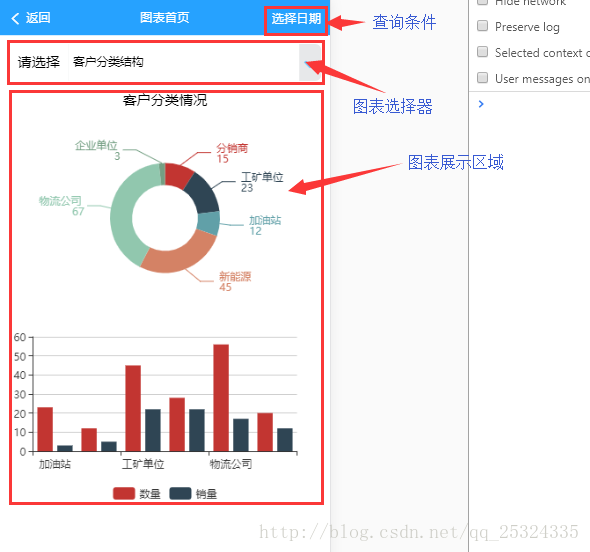The width and height of the screenshot is (590, 552).
Task: Click the 图表首页 page title
Action: pyautogui.click(x=164, y=17)
